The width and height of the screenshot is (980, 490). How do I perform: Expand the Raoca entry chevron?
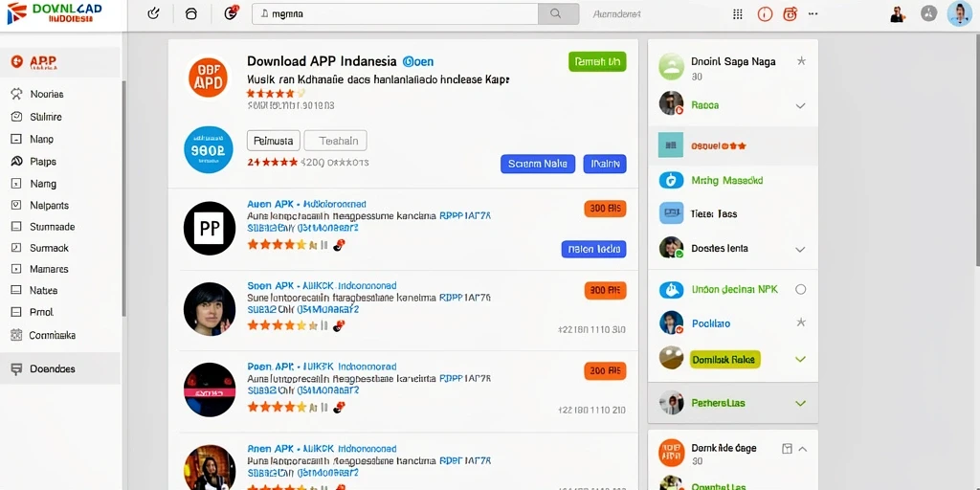coord(800,105)
